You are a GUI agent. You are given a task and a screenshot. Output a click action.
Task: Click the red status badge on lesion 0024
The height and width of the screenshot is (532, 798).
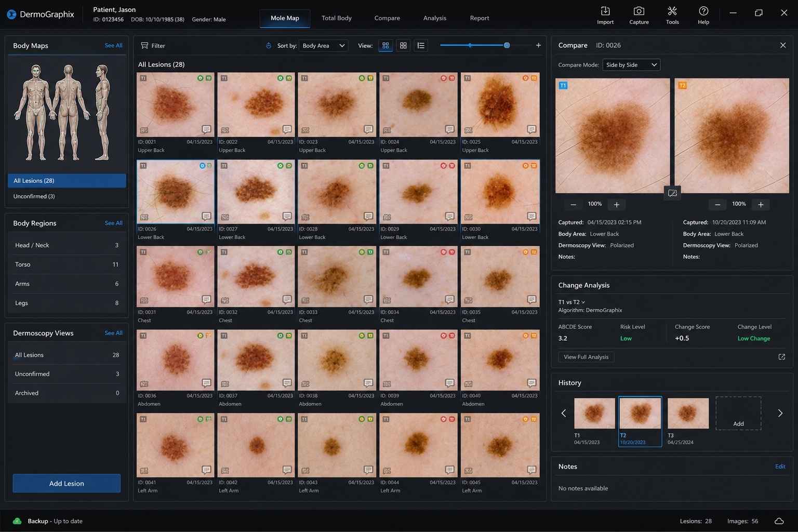(444, 78)
